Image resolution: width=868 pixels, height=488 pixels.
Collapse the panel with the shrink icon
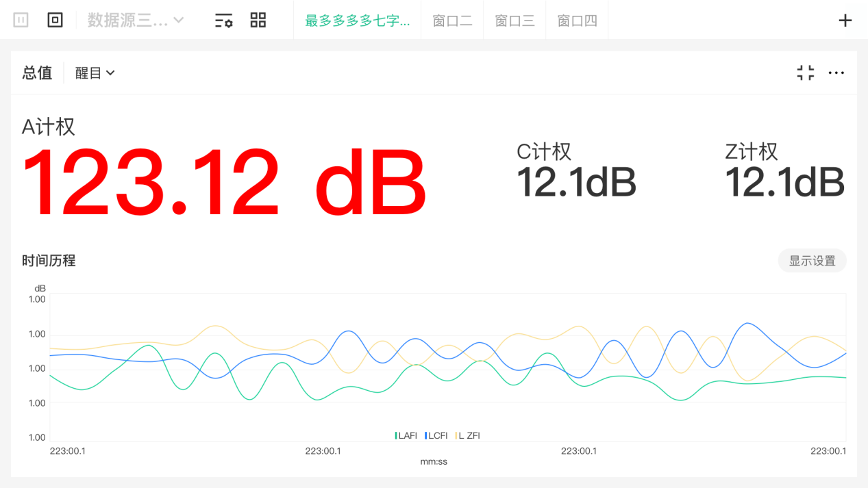click(806, 73)
